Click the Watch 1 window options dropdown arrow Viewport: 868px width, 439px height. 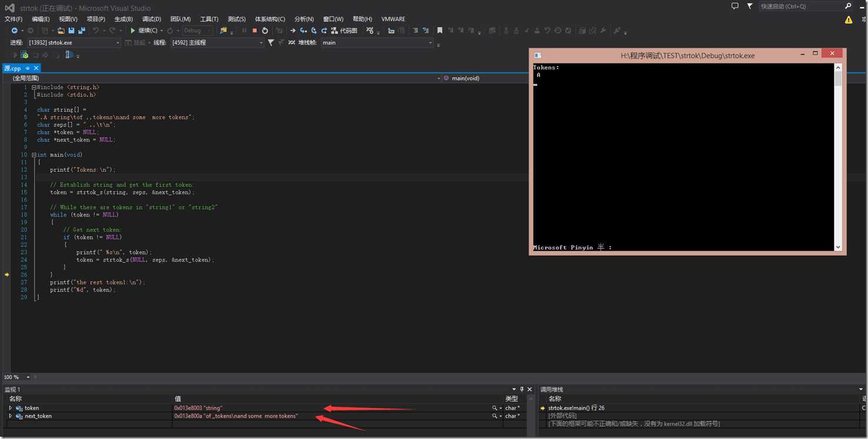[x=514, y=390]
